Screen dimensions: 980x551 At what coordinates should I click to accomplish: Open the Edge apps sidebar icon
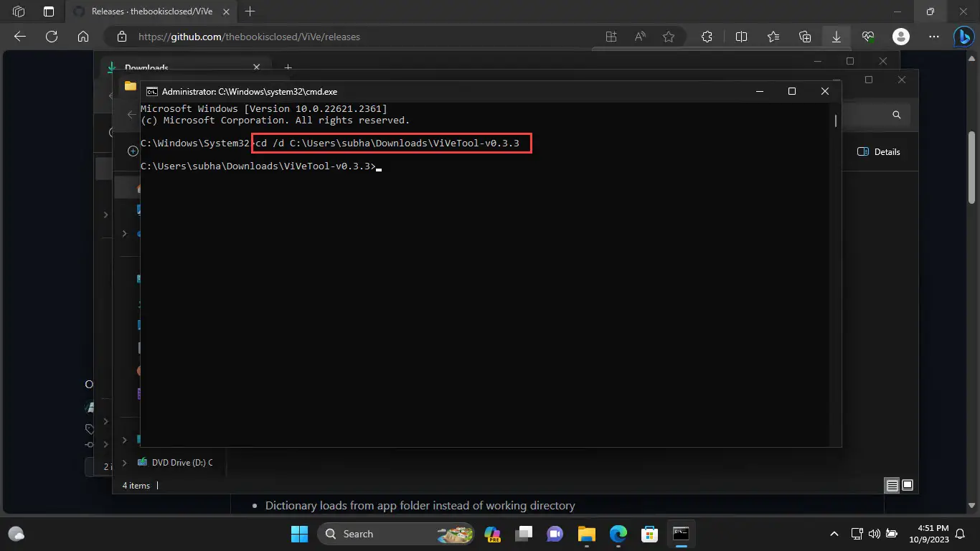[x=611, y=37]
